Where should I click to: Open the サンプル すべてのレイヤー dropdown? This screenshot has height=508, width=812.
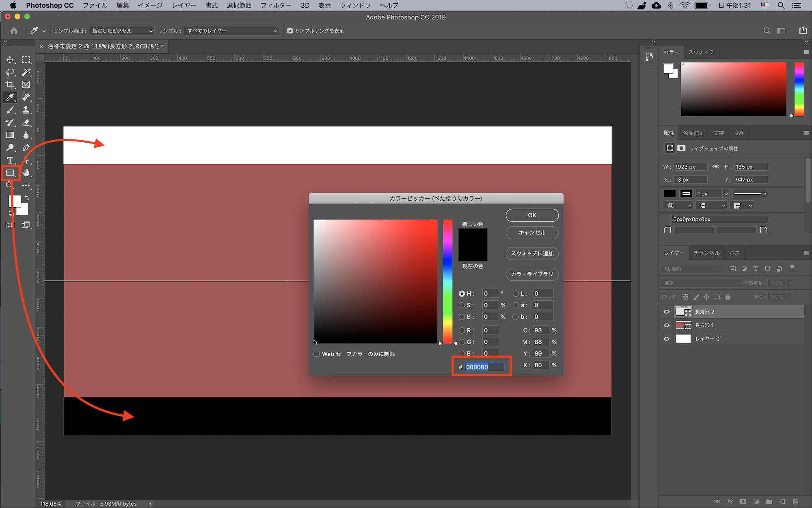(x=231, y=31)
